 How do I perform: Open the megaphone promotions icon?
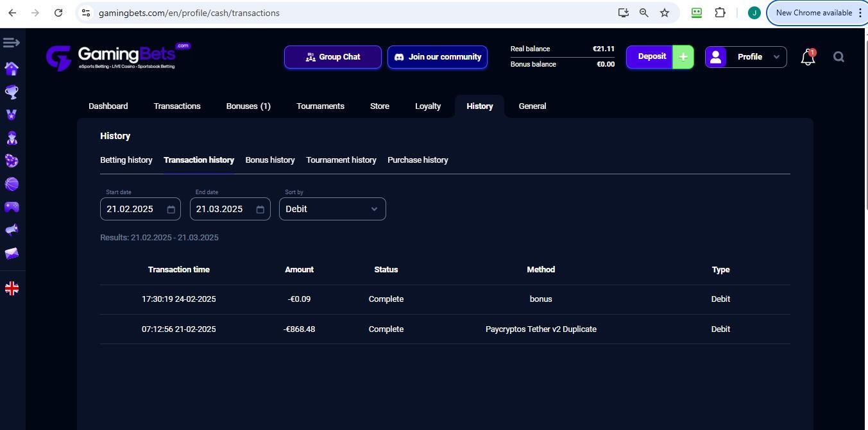(12, 230)
